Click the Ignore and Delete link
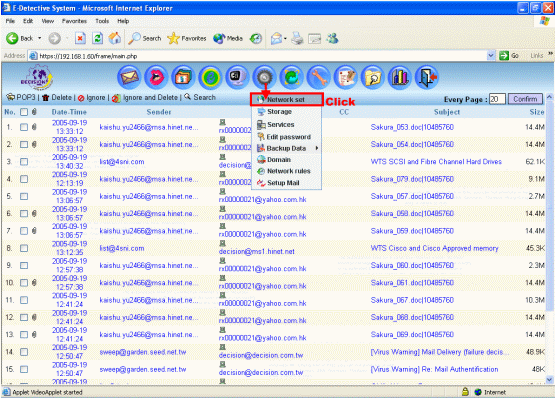The image size is (555, 398). coord(145,97)
